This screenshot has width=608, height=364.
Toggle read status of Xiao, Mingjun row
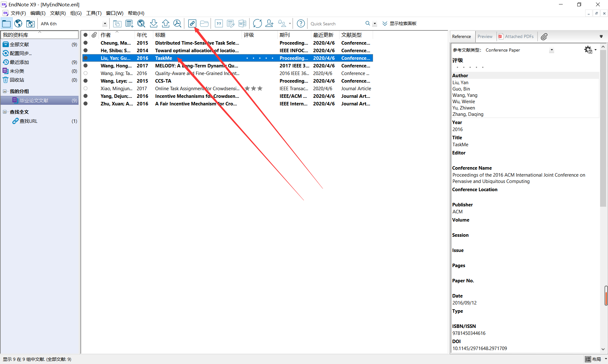85,88
